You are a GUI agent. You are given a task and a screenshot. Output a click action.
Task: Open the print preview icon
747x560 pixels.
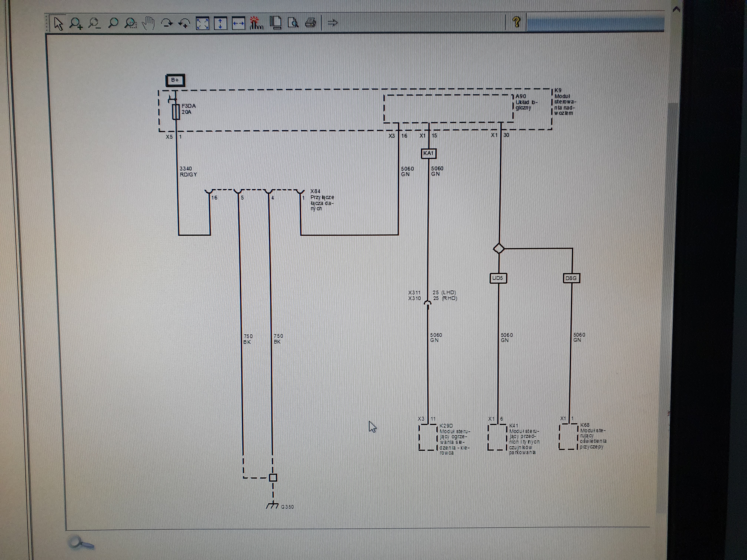click(x=293, y=23)
